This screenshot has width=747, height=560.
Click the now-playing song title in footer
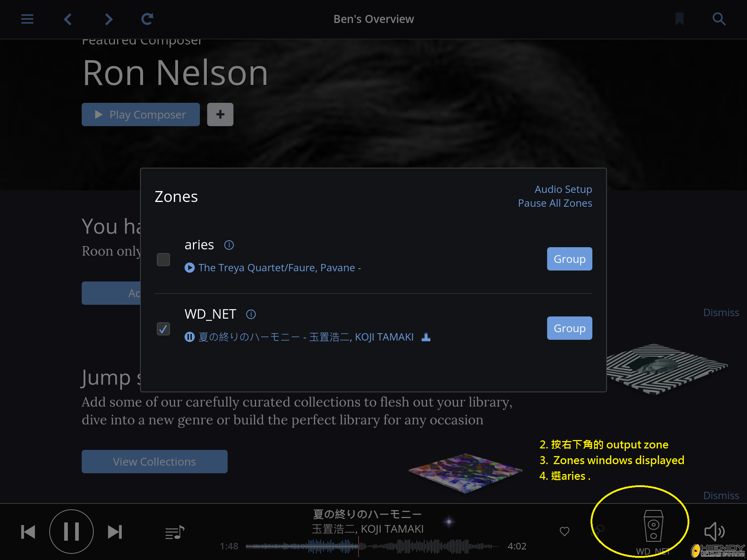368,514
